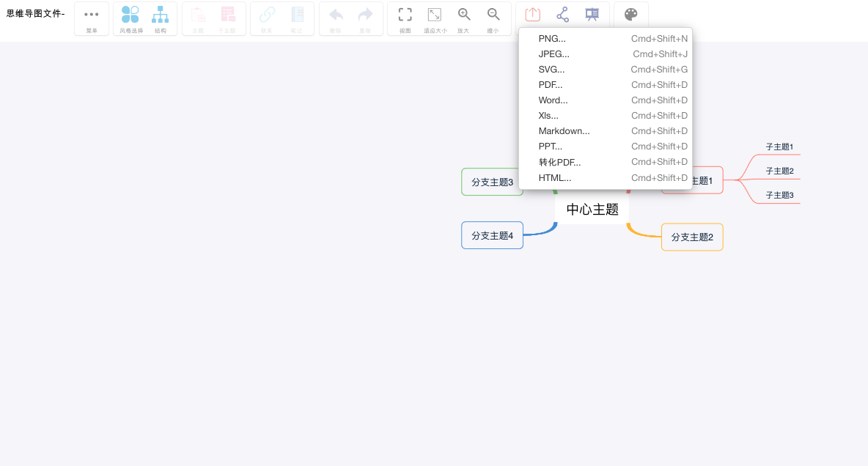Select the 结构 structure layout icon
Viewport: 868px width, 466px height.
pyautogui.click(x=161, y=13)
